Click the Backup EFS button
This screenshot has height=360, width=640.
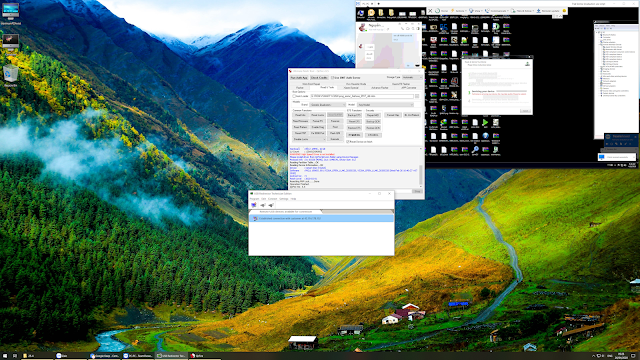click(x=354, y=115)
